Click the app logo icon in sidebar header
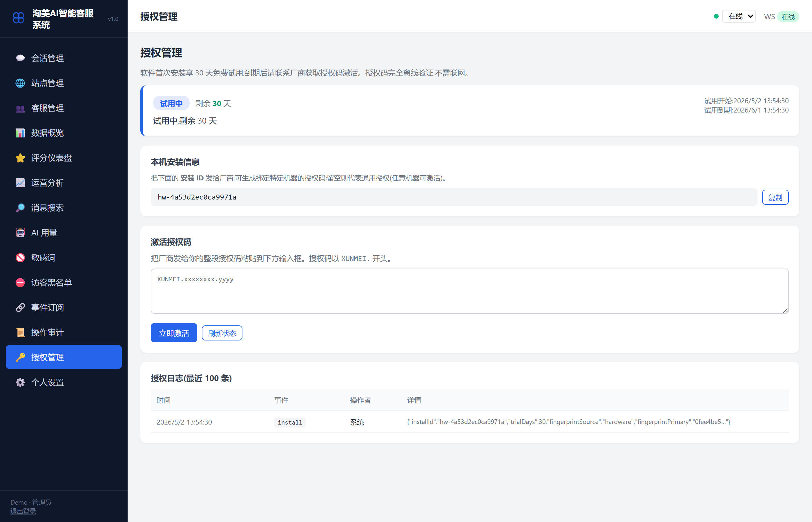Image resolution: width=812 pixels, height=522 pixels. tap(18, 19)
